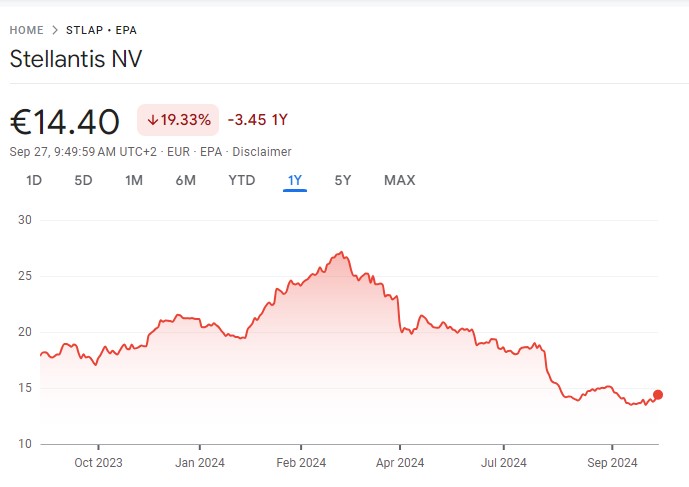
Task: Click the Stellantis NV company title
Action: pyautogui.click(x=76, y=58)
